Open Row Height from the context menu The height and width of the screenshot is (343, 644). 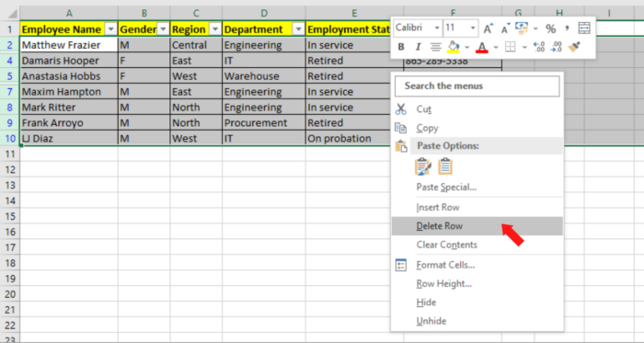[477, 284]
